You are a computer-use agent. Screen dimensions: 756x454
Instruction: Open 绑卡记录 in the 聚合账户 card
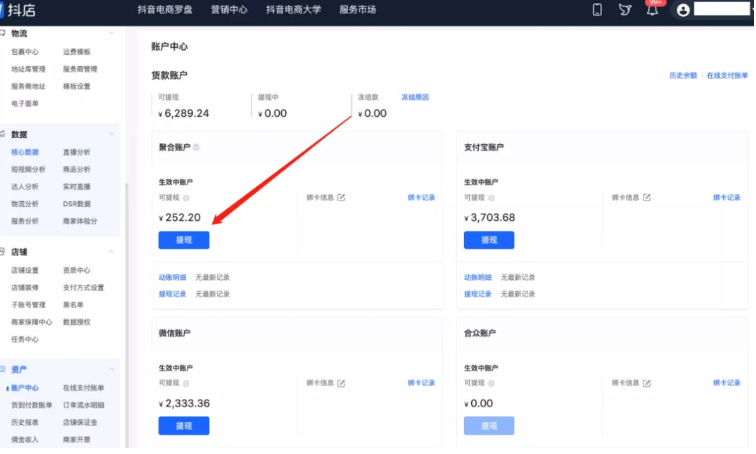[x=421, y=198]
